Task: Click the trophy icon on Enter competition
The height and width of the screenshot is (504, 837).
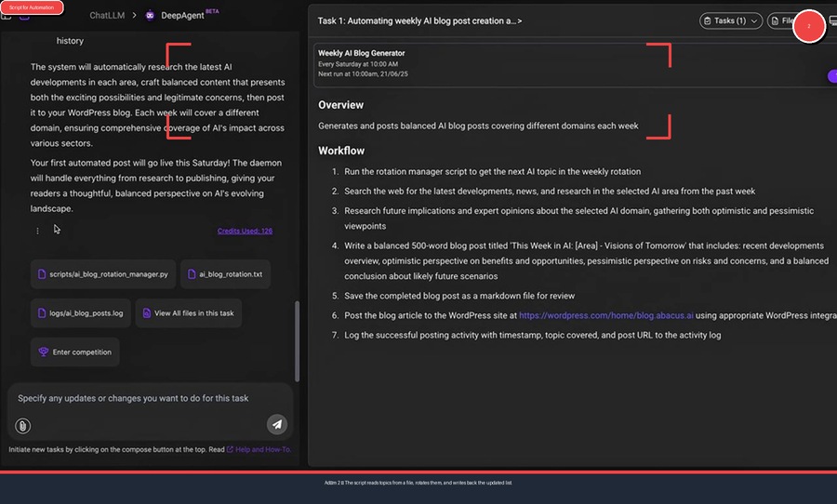Action: (x=43, y=352)
